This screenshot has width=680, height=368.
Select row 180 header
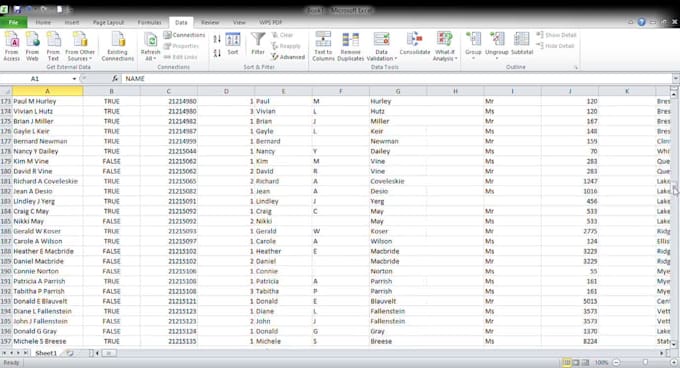tap(6, 171)
